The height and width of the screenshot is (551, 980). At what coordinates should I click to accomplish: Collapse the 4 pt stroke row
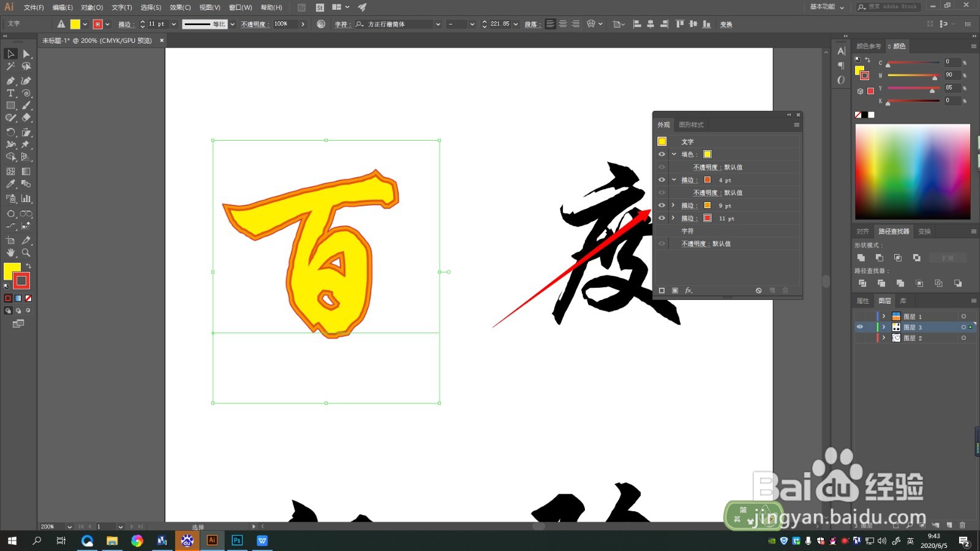pyautogui.click(x=674, y=180)
